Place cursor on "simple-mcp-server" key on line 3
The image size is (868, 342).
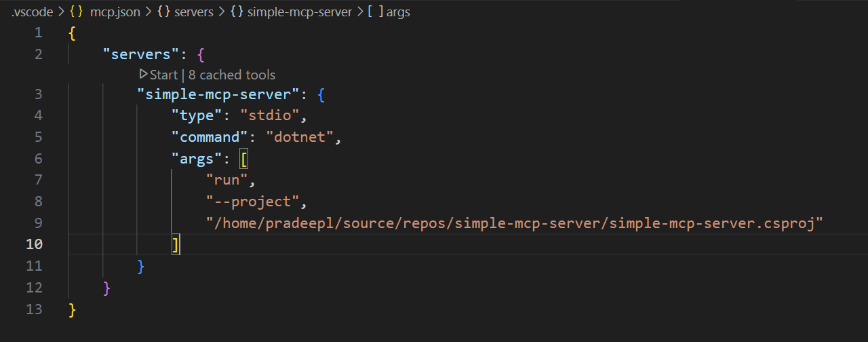[219, 94]
